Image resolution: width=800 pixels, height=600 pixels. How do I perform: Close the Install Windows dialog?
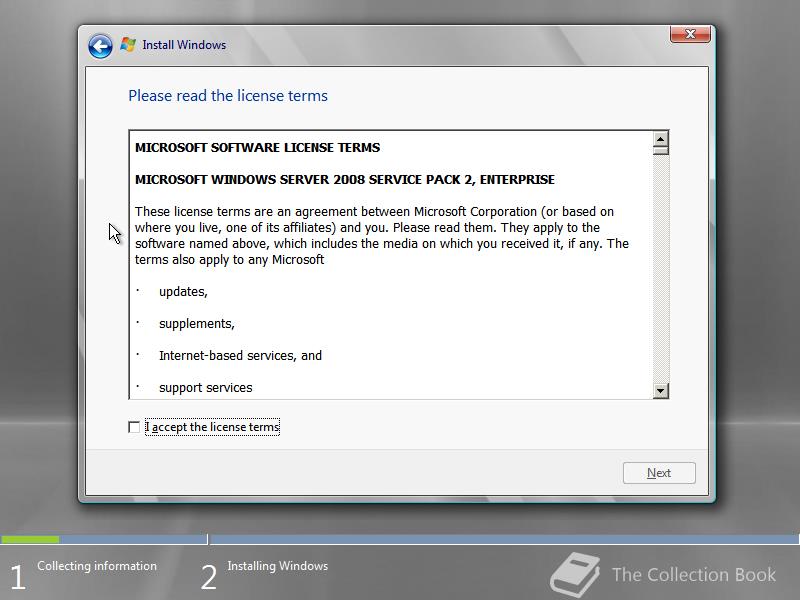690,34
